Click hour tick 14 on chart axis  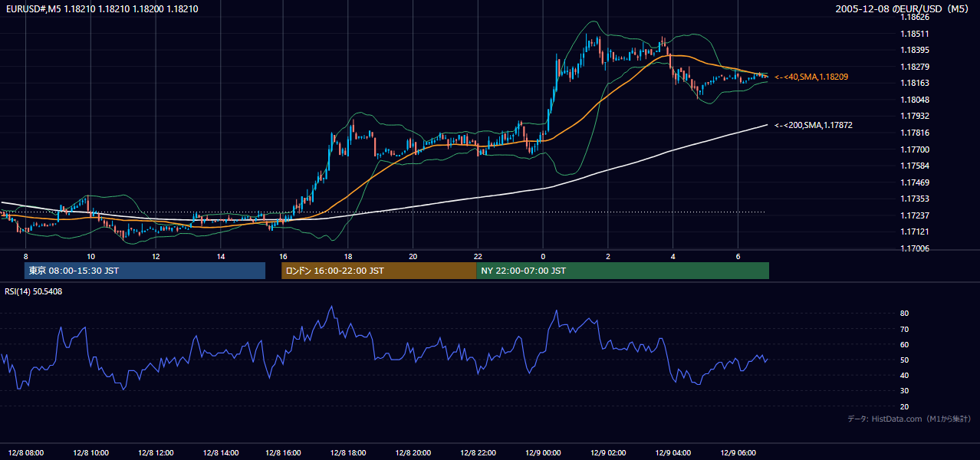point(220,256)
